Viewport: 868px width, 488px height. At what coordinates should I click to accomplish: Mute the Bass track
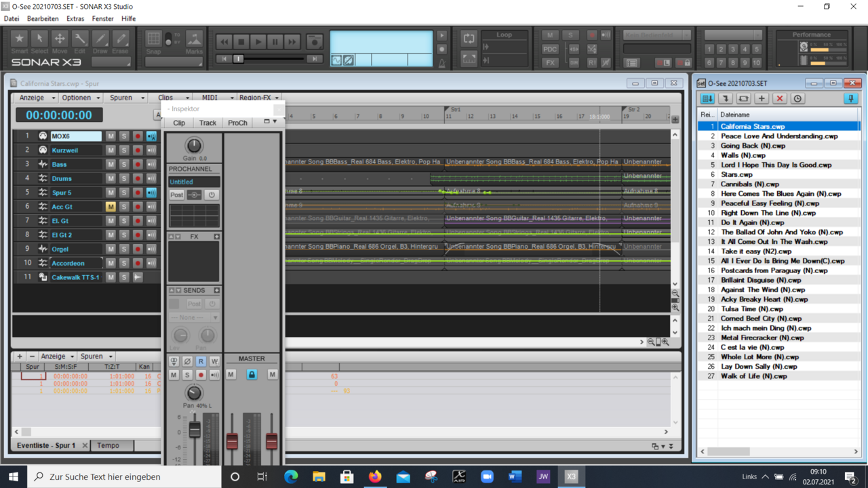(x=111, y=164)
